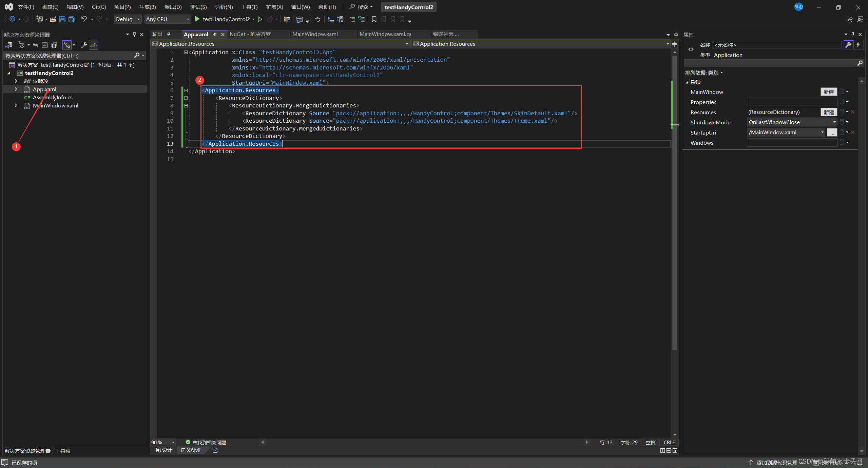This screenshot has height=468, width=868.
Task: Click the Solution Explorer search field
Action: [x=68, y=56]
